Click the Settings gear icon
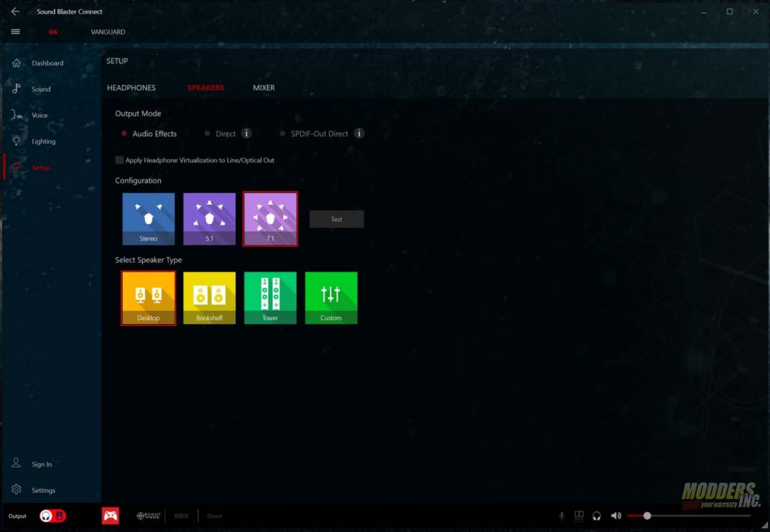This screenshot has height=532, width=770. [x=17, y=489]
